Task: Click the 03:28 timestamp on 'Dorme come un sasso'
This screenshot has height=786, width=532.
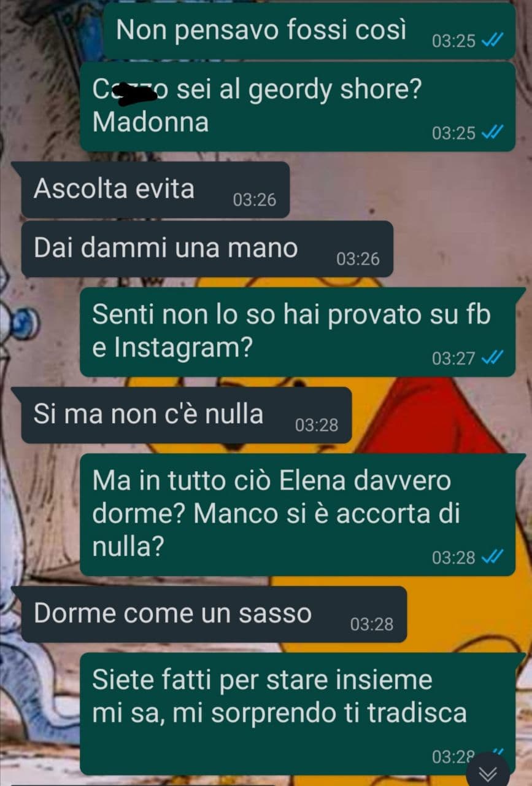Action: point(372,625)
